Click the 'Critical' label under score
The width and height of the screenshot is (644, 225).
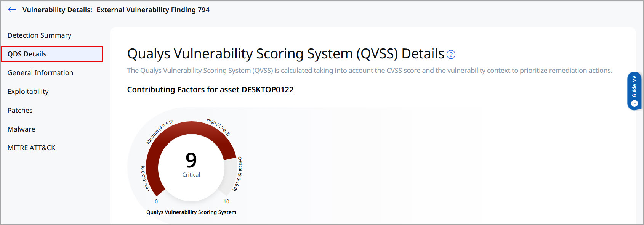[191, 175]
